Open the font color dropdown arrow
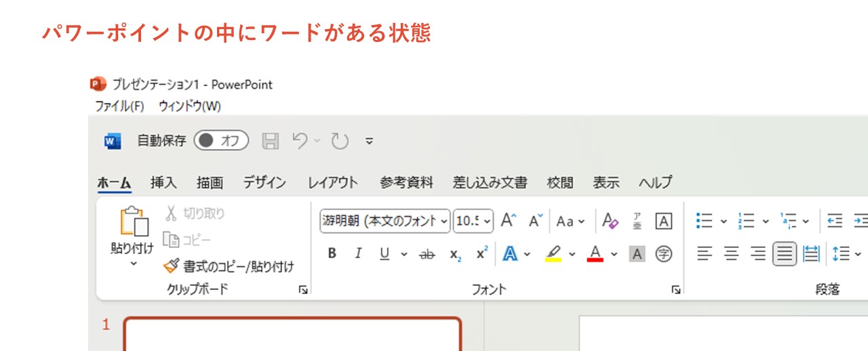 tap(614, 254)
